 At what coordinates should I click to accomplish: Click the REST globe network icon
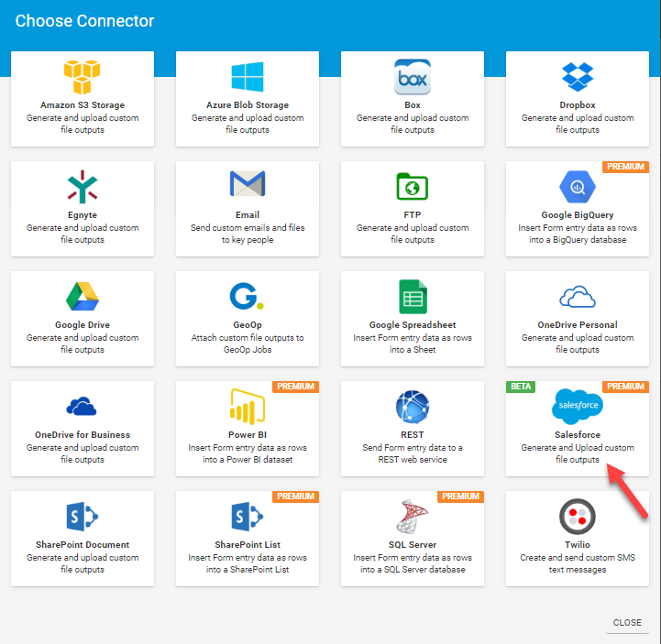tap(413, 407)
